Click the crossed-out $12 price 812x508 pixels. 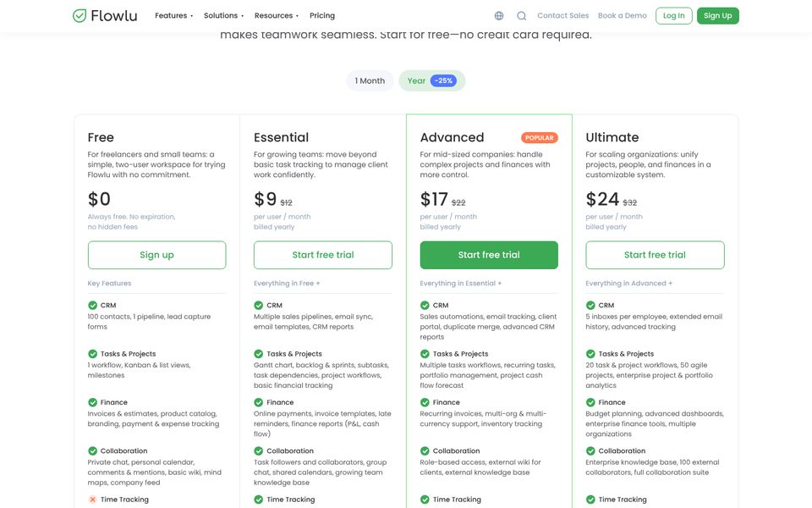tap(287, 202)
